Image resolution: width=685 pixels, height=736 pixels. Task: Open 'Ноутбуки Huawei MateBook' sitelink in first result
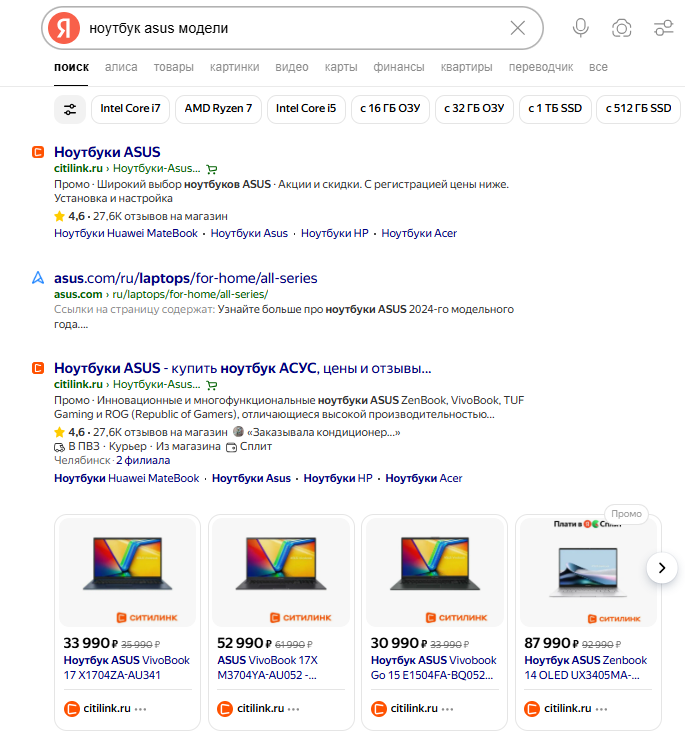(x=126, y=233)
